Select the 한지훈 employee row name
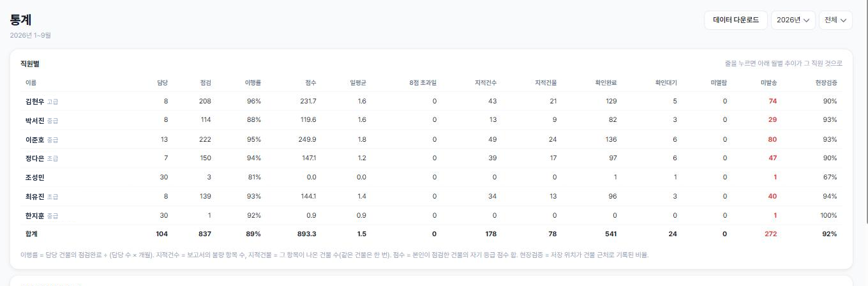868x286 pixels. [x=35, y=216]
